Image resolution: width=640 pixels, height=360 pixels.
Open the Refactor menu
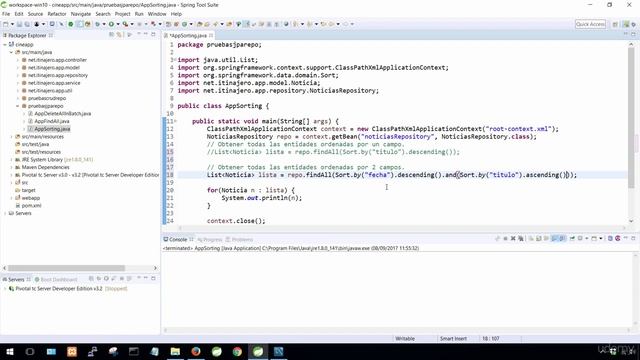[57, 14]
